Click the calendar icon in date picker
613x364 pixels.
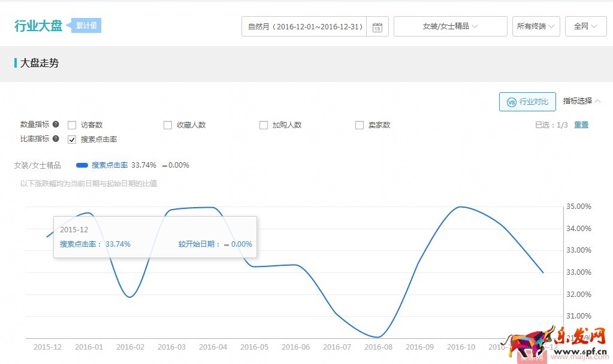pos(377,27)
